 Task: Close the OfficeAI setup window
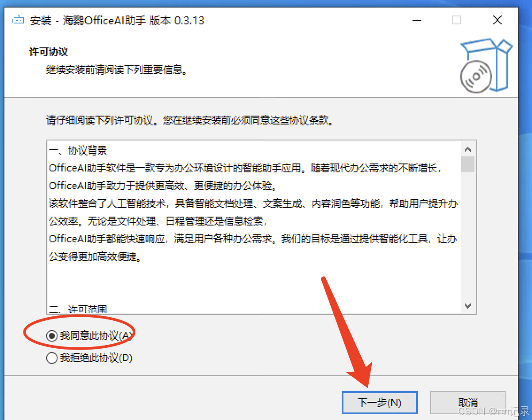click(497, 20)
